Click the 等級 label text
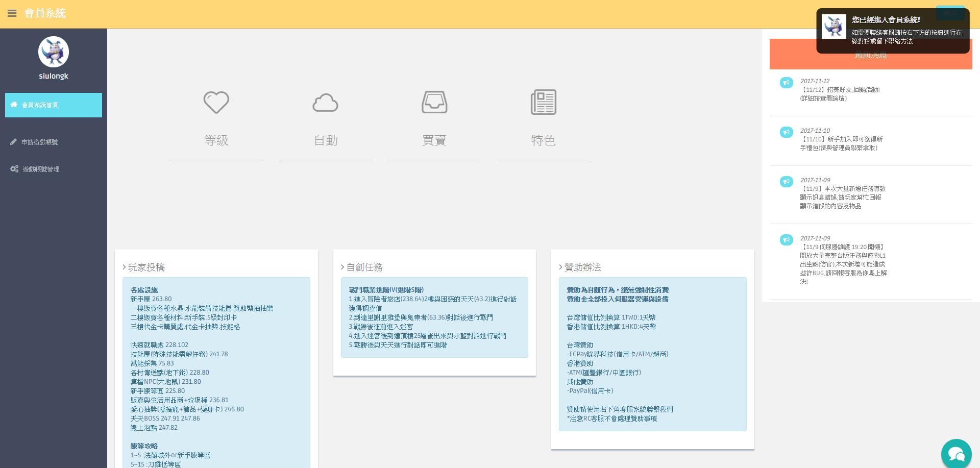 pos(216,140)
